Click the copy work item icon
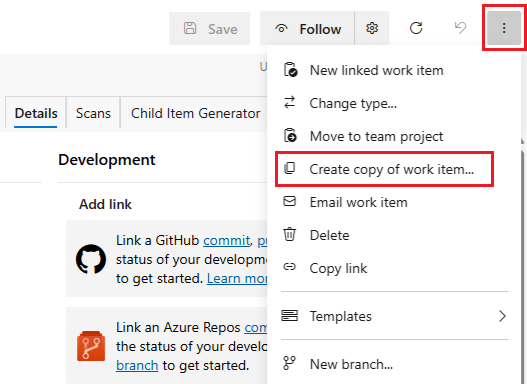This screenshot has height=384, width=527. click(290, 168)
